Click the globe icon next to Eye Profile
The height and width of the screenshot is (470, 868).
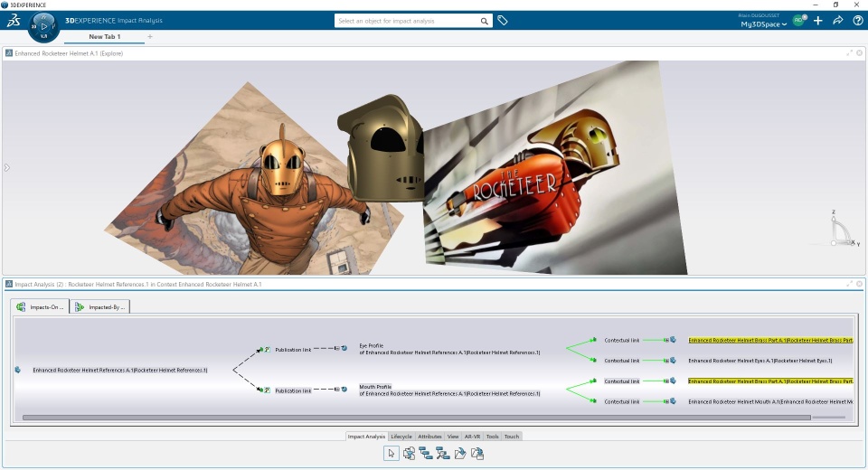pyautogui.click(x=344, y=348)
